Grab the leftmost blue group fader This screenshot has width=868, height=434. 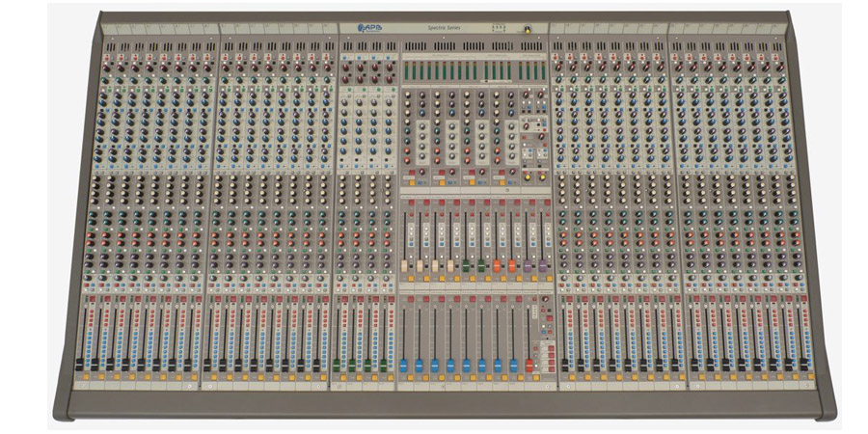click(x=403, y=366)
